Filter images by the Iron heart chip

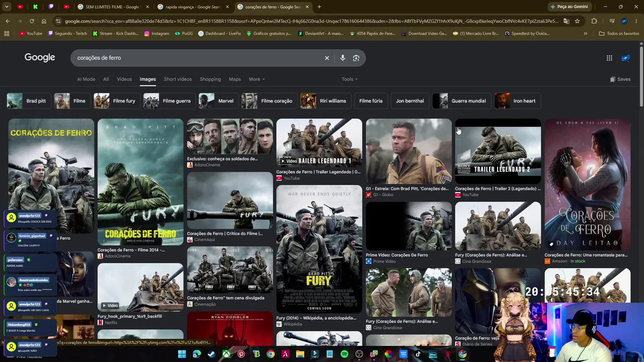(x=517, y=101)
